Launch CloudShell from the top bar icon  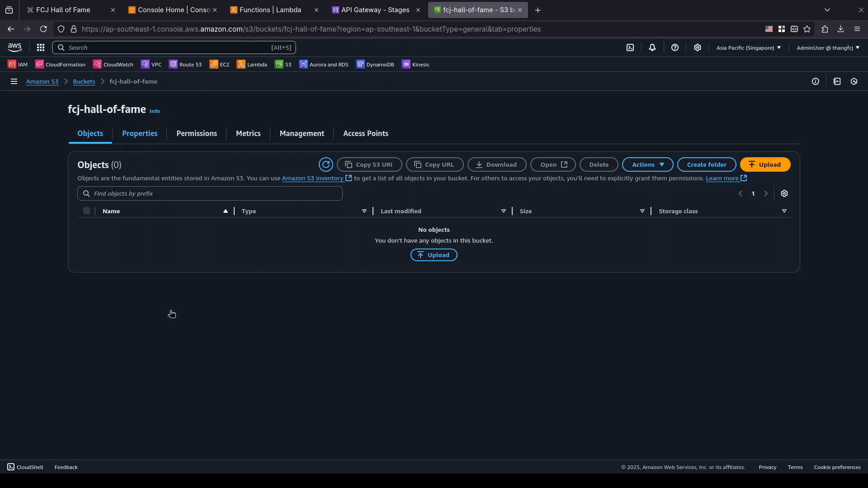click(x=630, y=47)
